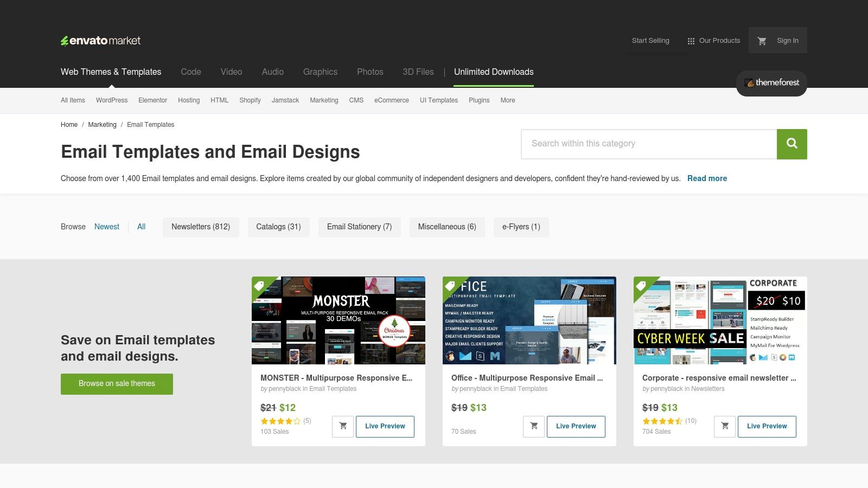Open the CMS category menu

(x=356, y=100)
